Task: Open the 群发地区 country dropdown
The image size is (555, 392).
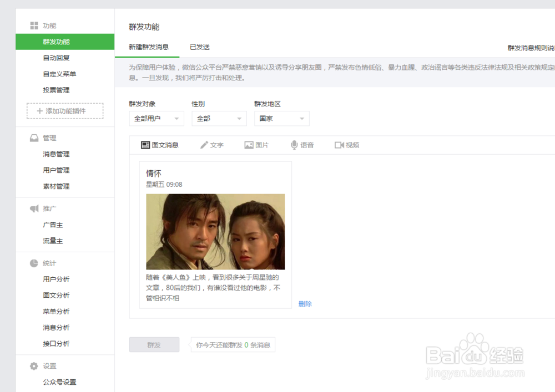Action: [281, 118]
